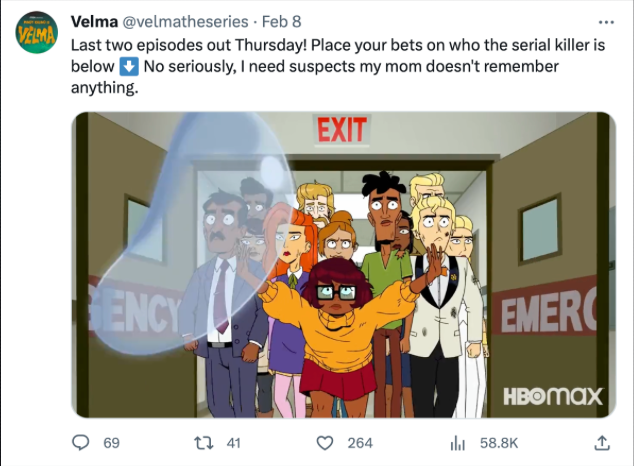
Task: Click the Velma display name
Action: pos(94,21)
